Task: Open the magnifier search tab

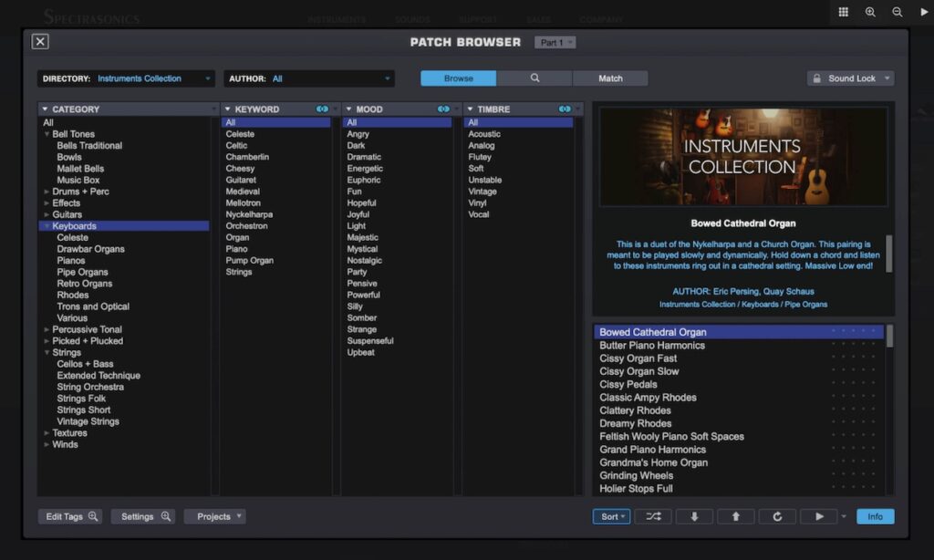Action: click(x=534, y=78)
